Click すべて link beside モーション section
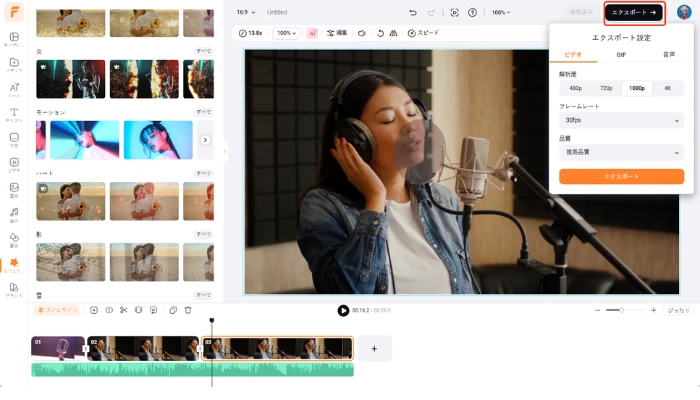 tap(203, 112)
